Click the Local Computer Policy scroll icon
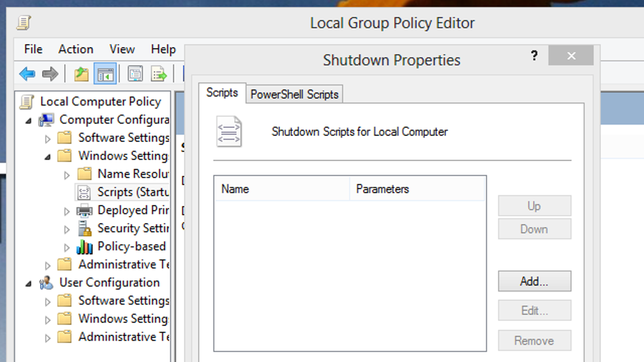 (x=27, y=102)
